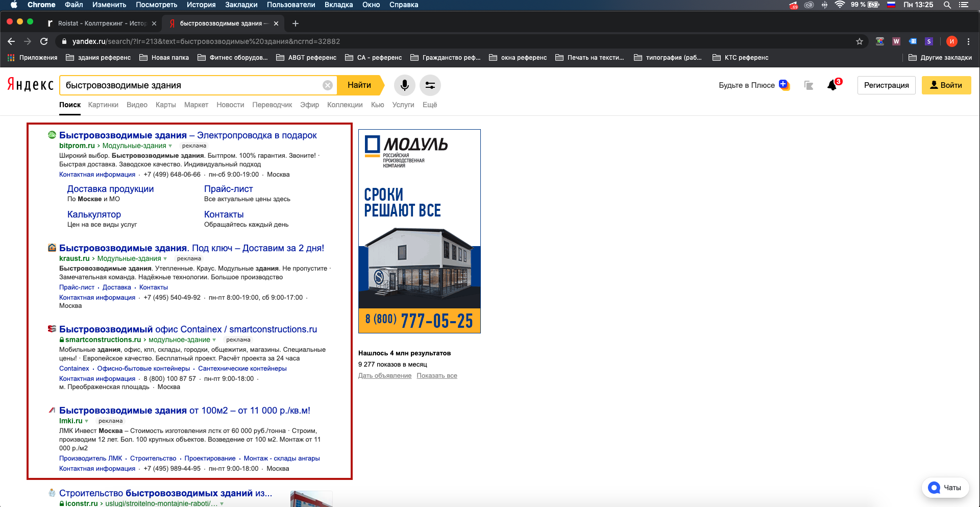Open Доставка продукции sitelink
Screen dimensions: 980x507
click(x=110, y=189)
